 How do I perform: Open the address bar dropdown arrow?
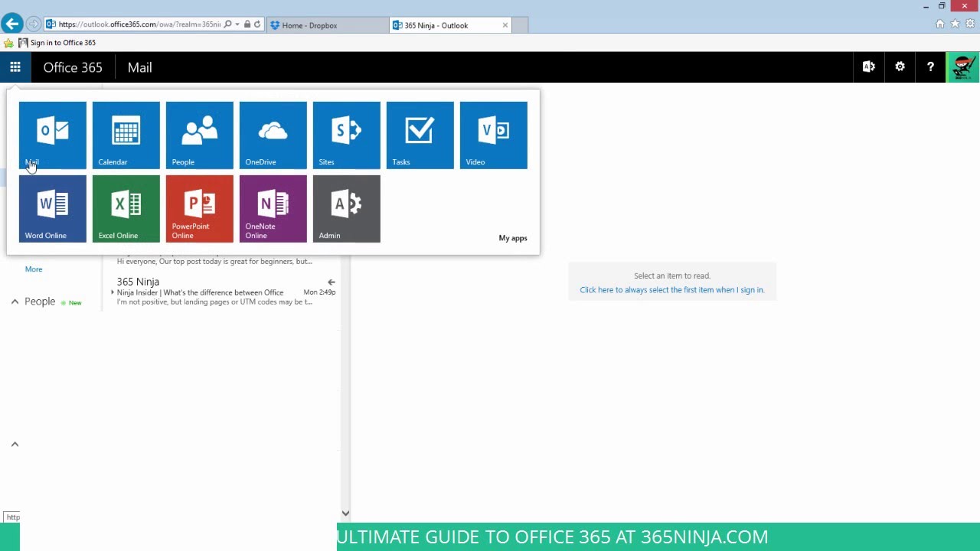(237, 24)
